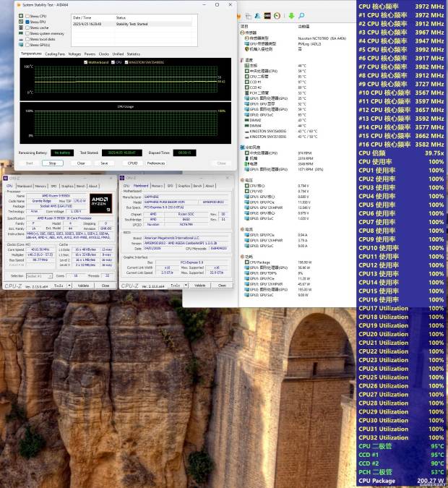The height and width of the screenshot is (488, 448).
Task: Save the stability test results
Action: [x=104, y=163]
